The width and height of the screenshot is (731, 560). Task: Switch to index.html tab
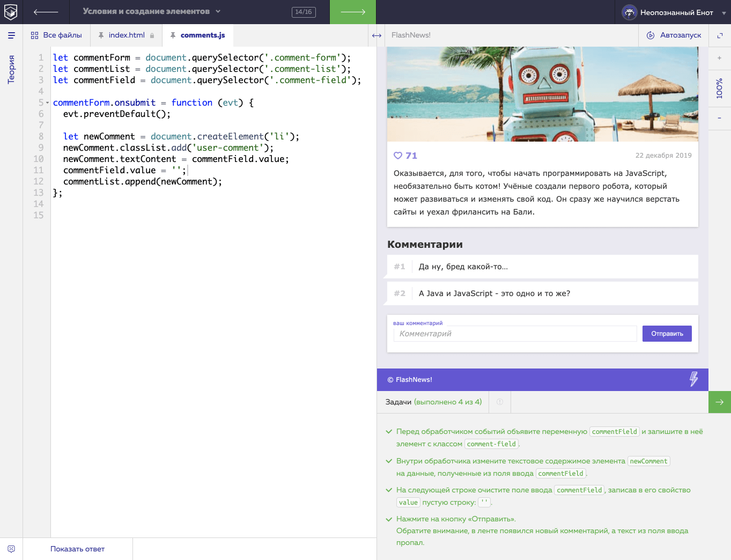coord(126,35)
